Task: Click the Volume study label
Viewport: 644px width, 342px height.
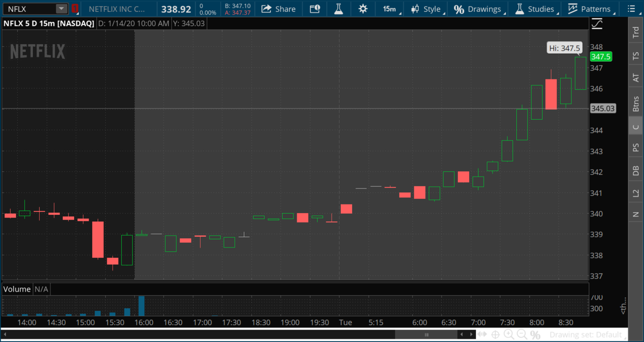Action: [17, 289]
